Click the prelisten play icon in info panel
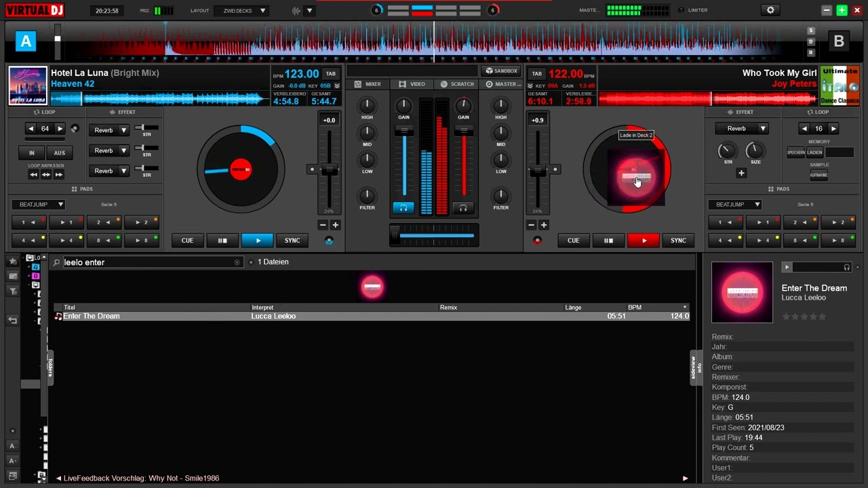 pyautogui.click(x=787, y=267)
